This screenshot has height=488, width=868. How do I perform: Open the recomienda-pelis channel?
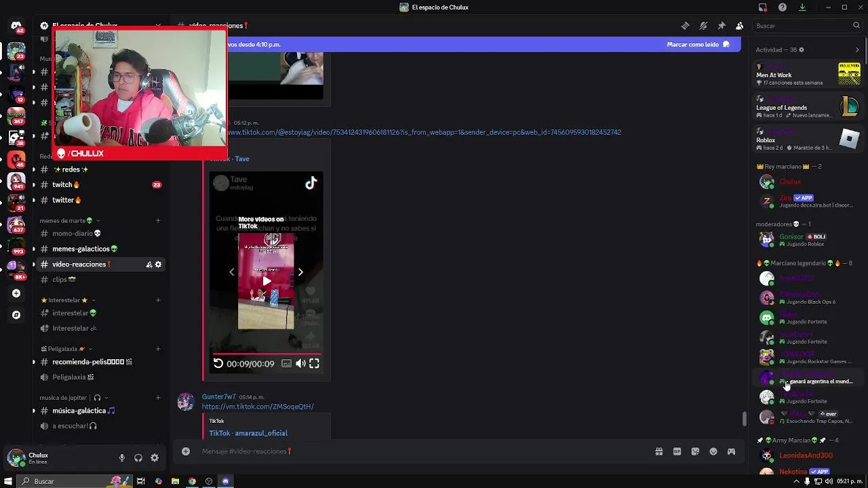click(x=100, y=362)
